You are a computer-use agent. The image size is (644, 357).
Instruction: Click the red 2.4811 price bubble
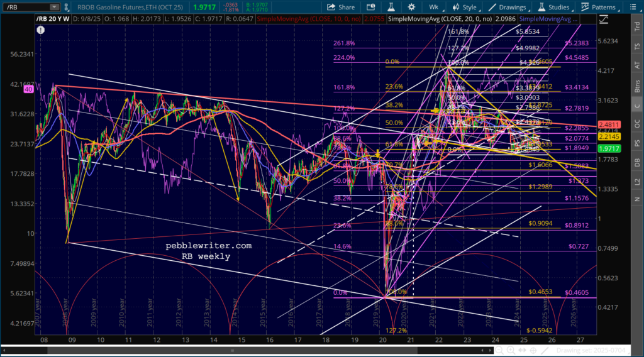(x=609, y=124)
